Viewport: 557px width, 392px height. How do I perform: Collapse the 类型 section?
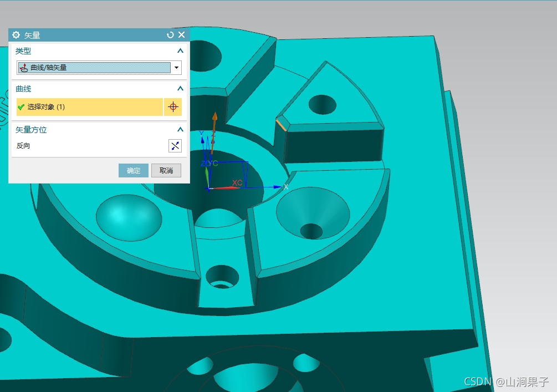(x=180, y=51)
